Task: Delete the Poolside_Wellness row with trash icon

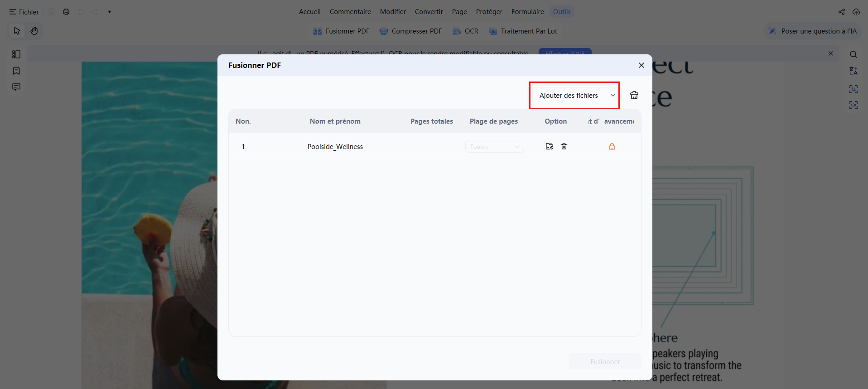Action: point(564,146)
